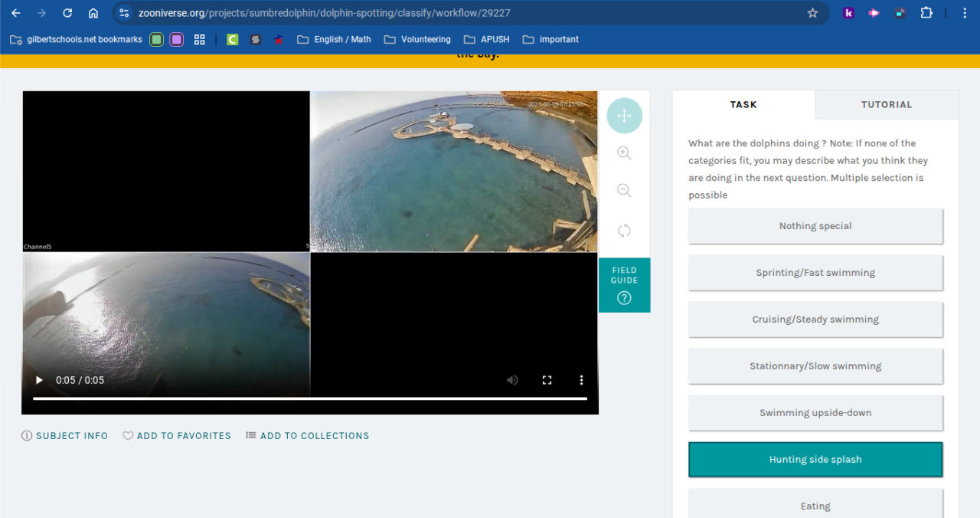
Task: Zoom out of the subject video
Action: pos(624,191)
